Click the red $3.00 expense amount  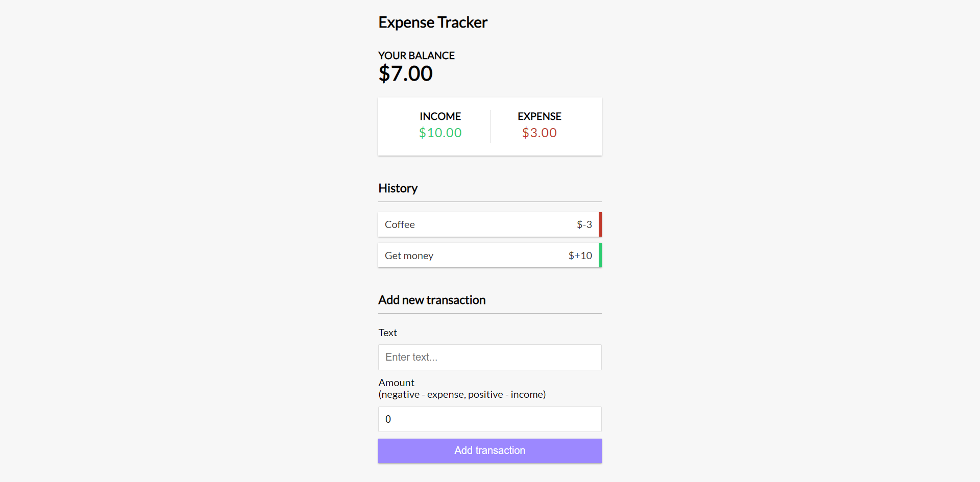tap(539, 133)
